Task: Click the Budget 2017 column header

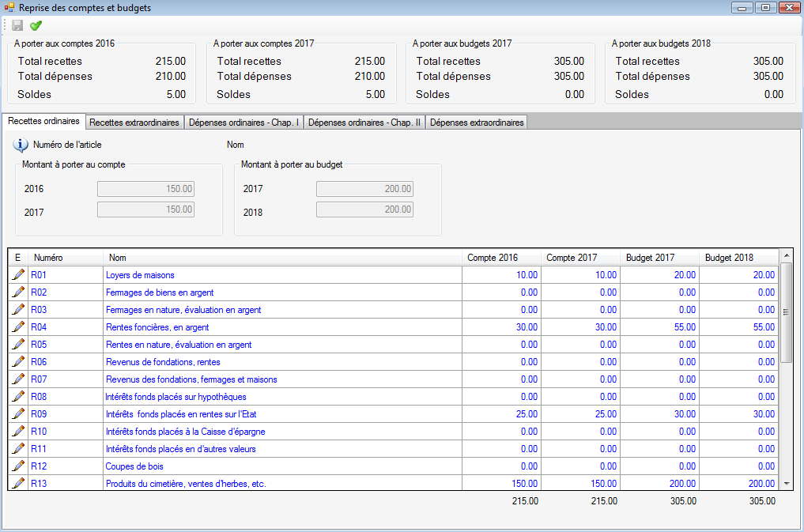Action: click(660, 257)
